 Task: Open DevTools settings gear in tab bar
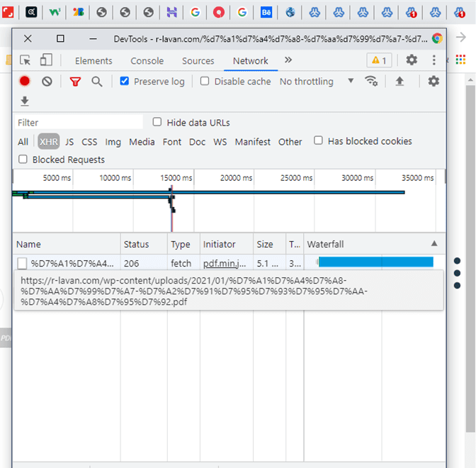tap(412, 60)
